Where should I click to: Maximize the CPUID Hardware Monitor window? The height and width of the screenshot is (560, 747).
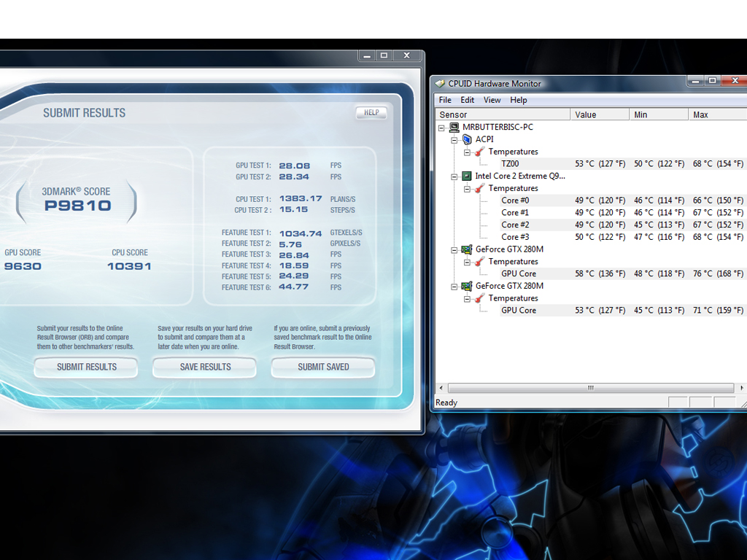point(712,81)
